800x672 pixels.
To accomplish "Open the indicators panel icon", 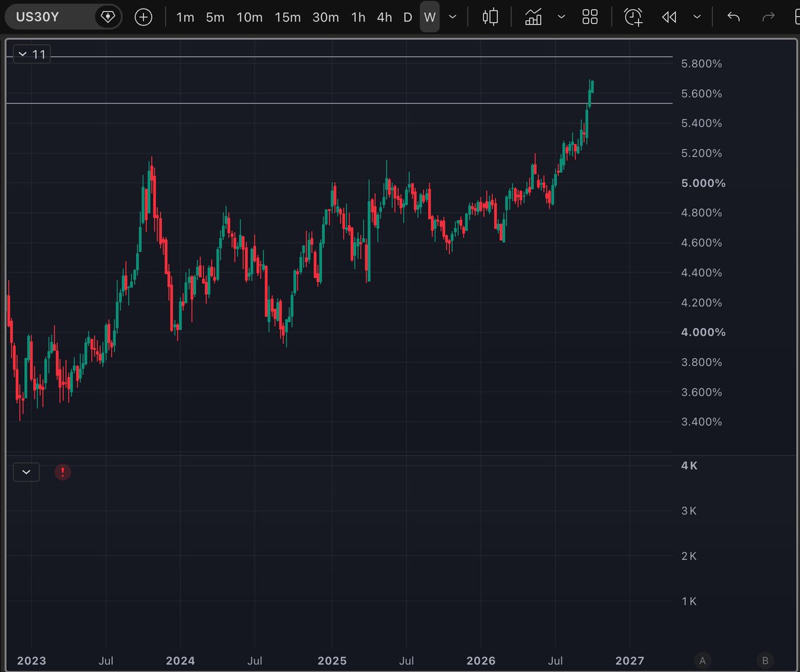I will coord(533,17).
